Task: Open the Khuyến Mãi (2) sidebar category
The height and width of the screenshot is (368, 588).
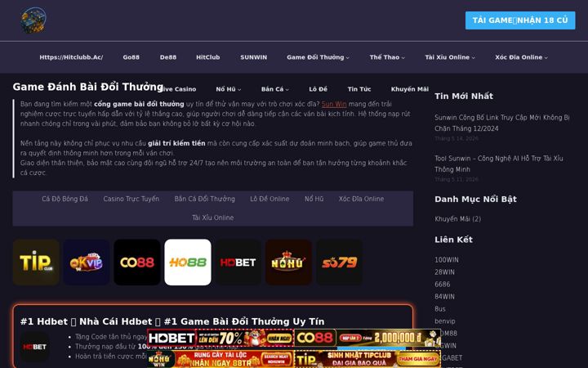Action: [x=457, y=218]
